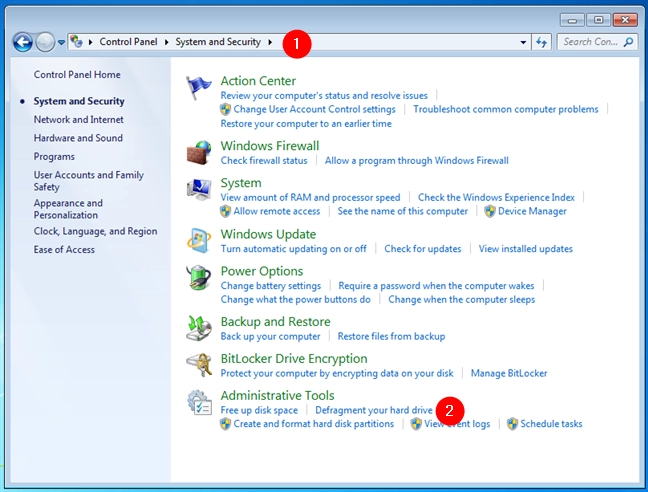Click the refresh button beside address bar
Screen dimensions: 648x492
click(541, 42)
